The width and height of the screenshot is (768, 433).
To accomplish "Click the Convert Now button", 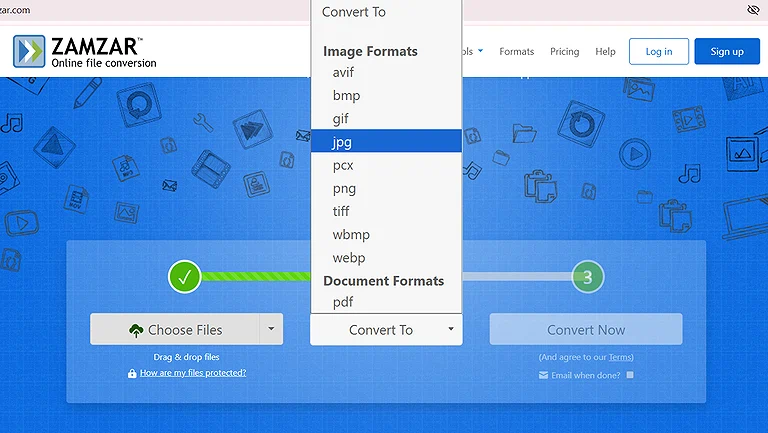I will [586, 329].
